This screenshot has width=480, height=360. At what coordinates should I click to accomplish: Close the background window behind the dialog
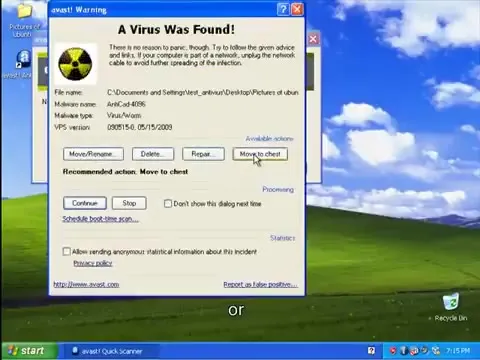coord(313,39)
